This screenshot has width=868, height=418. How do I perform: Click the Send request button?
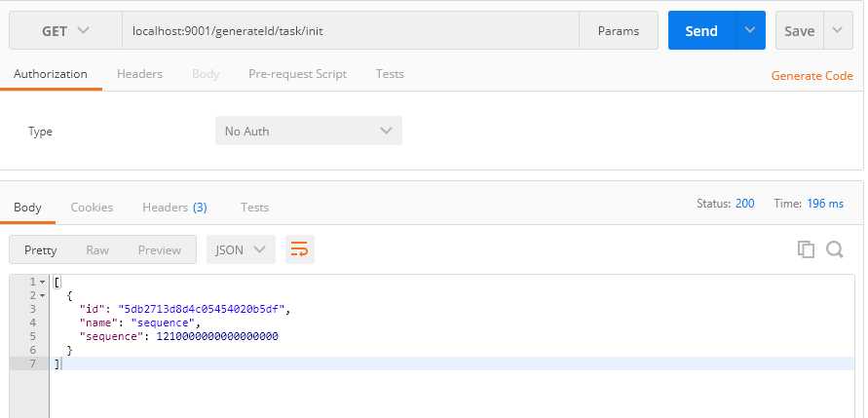click(700, 30)
